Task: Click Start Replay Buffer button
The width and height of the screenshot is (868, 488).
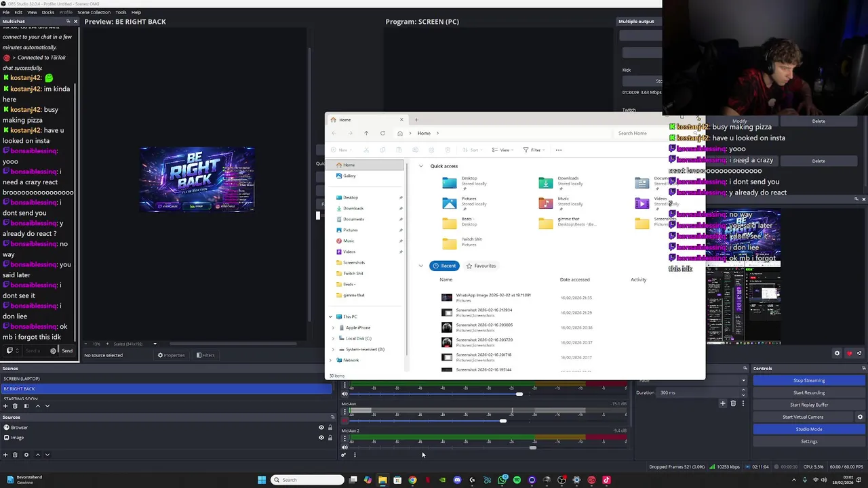Action: click(809, 405)
